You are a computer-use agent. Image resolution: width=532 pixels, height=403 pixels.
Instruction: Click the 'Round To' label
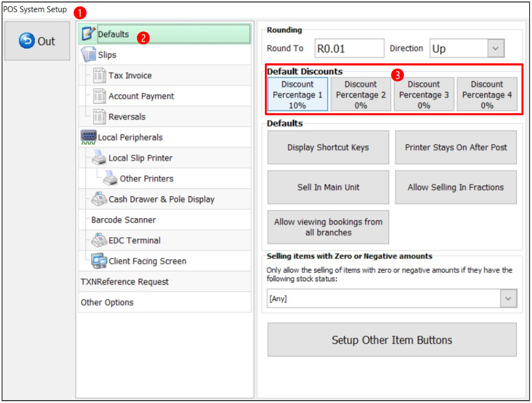[285, 48]
